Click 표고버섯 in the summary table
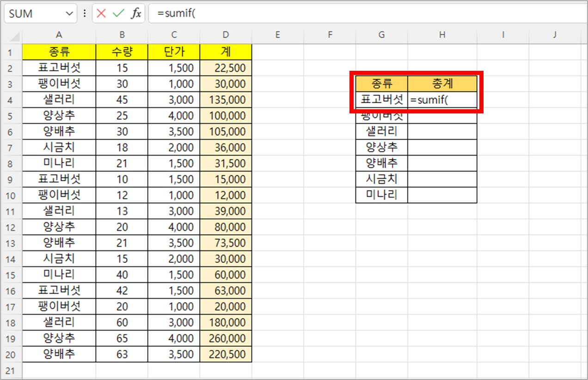Viewport: 588px width, 380px height. [x=382, y=100]
